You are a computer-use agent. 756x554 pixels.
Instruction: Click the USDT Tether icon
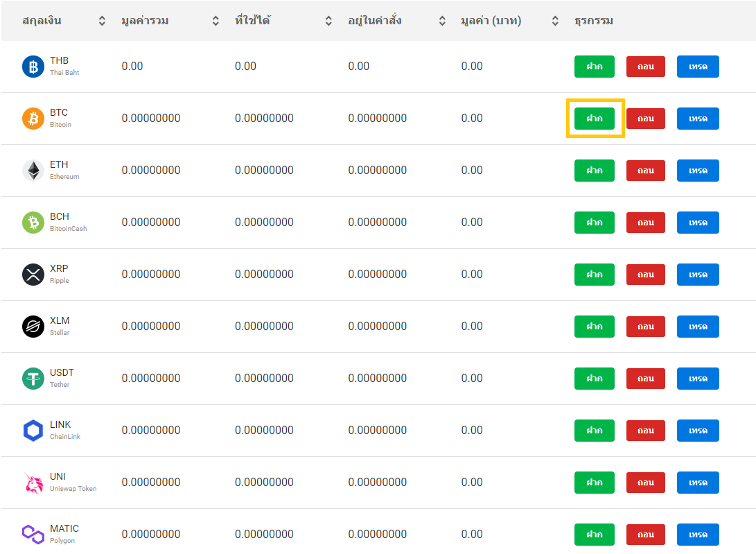pos(33,379)
